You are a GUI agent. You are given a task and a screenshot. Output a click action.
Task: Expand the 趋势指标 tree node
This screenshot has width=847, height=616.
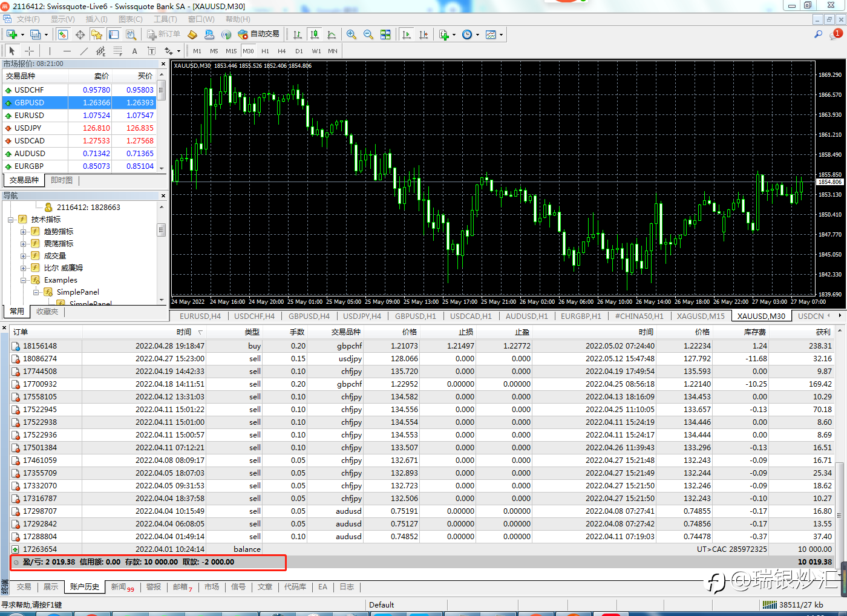pyautogui.click(x=24, y=232)
